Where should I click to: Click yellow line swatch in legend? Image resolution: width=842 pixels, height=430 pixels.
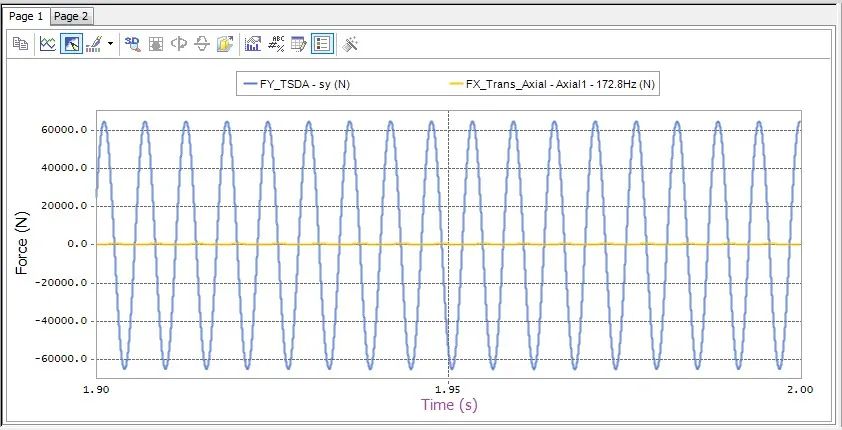tap(456, 84)
